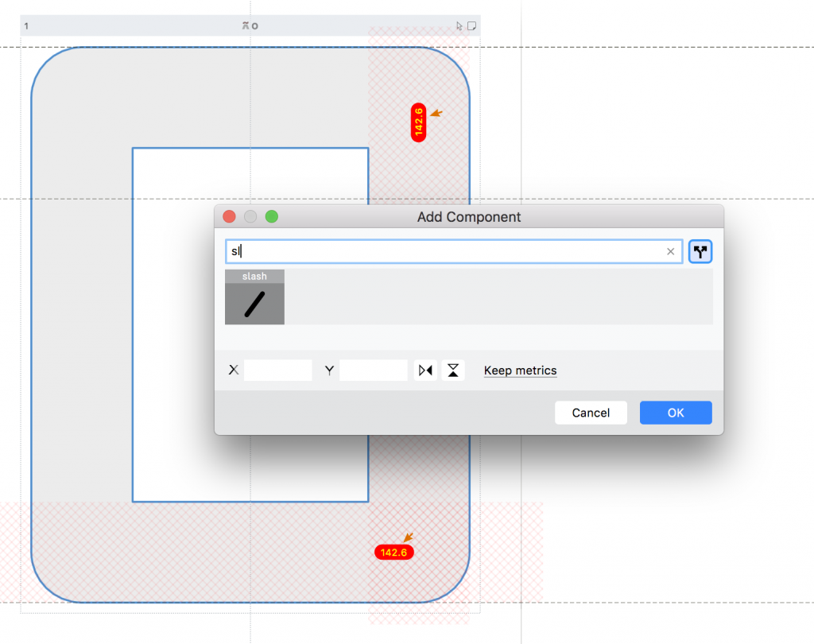Viewport: 814px width, 644px height.
Task: Close the Add Component window
Action: coord(229,217)
